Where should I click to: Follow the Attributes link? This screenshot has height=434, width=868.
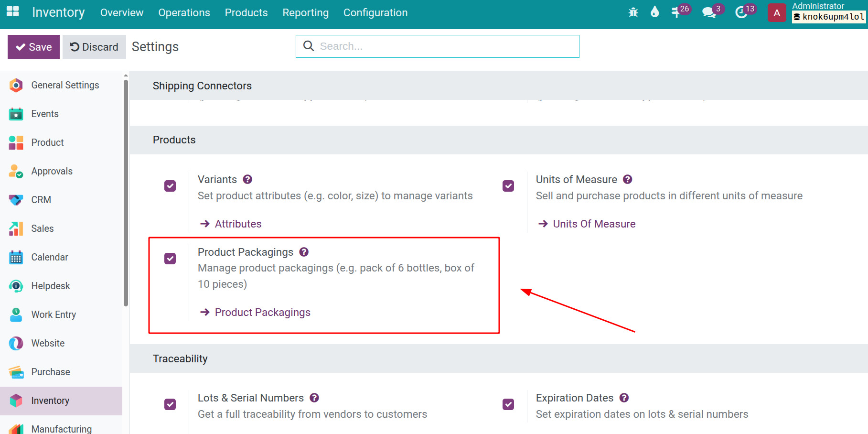pos(238,223)
